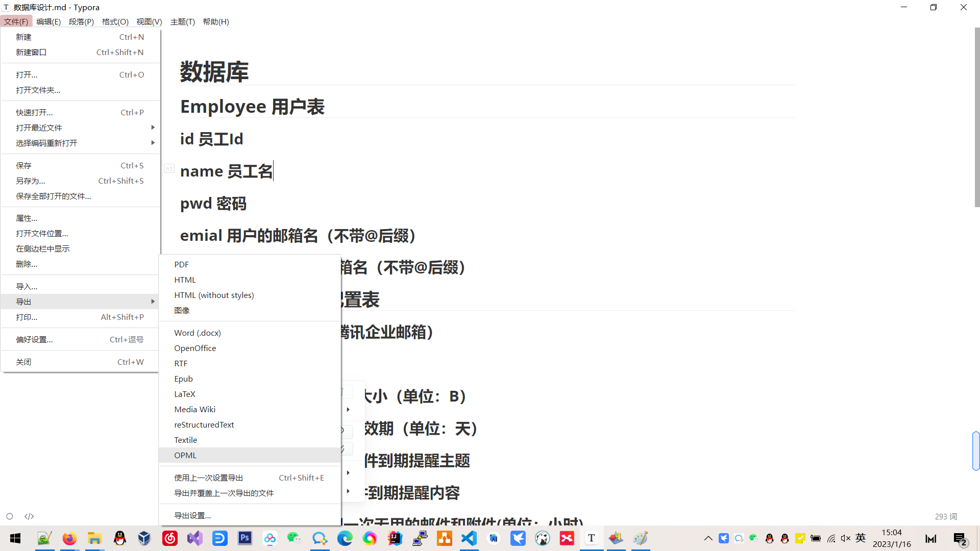Show hidden system tray icons chevron

[x=708, y=538]
